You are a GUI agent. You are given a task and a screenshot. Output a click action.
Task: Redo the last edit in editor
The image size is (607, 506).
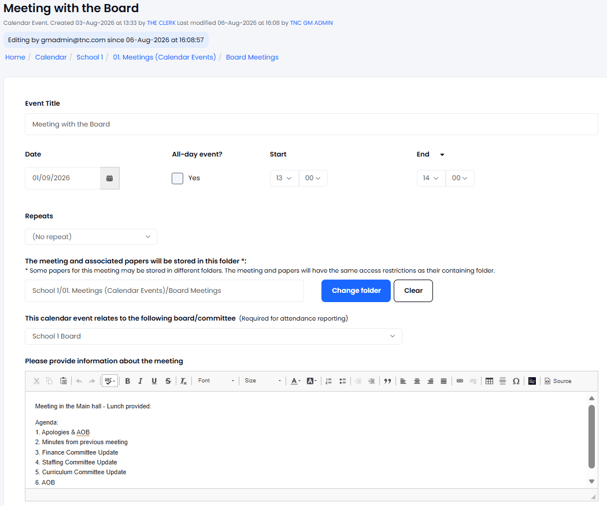[x=92, y=381]
